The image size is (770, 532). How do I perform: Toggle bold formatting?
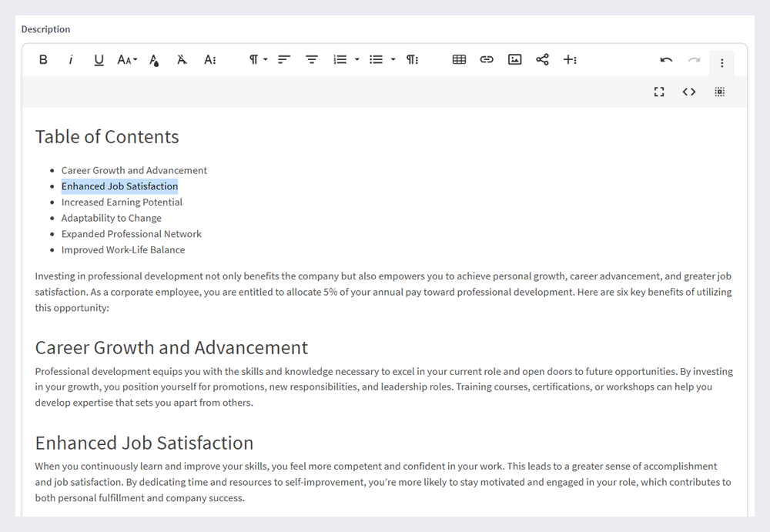point(43,59)
